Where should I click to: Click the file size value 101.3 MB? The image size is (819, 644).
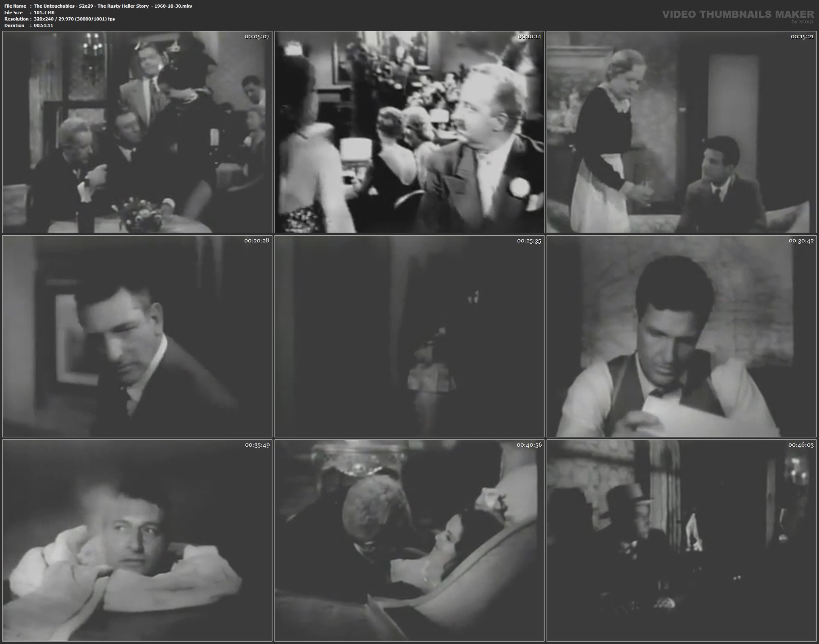pyautogui.click(x=44, y=12)
